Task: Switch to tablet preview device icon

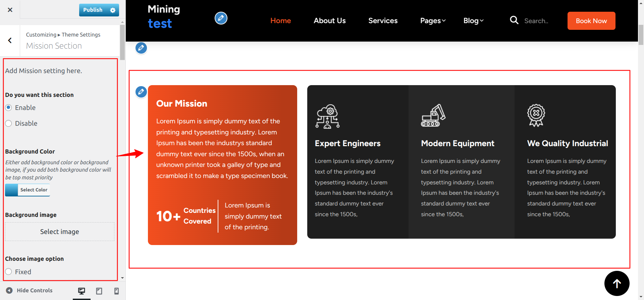Action: coord(99,291)
